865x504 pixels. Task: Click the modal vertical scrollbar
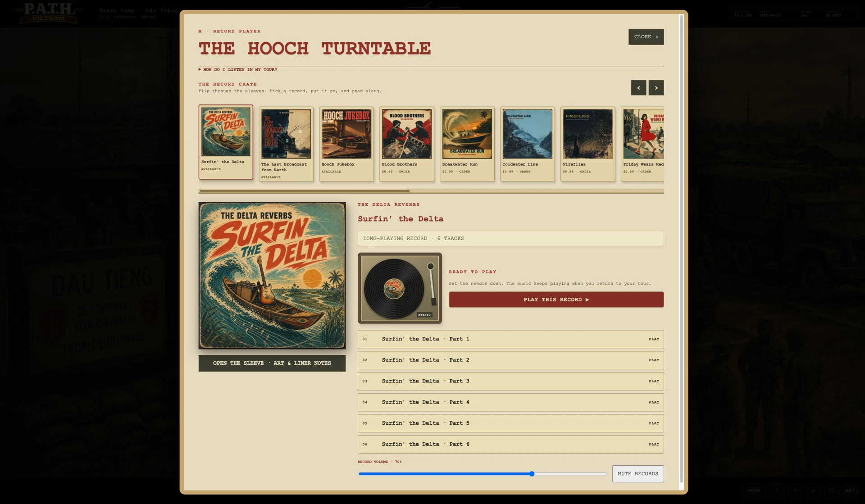[x=681, y=249]
